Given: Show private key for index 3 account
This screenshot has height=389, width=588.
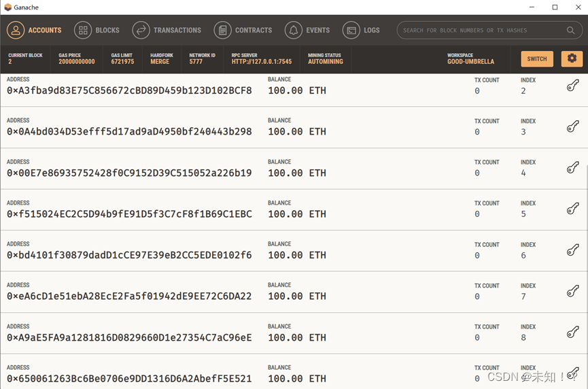Looking at the screenshot, I should click(572, 126).
